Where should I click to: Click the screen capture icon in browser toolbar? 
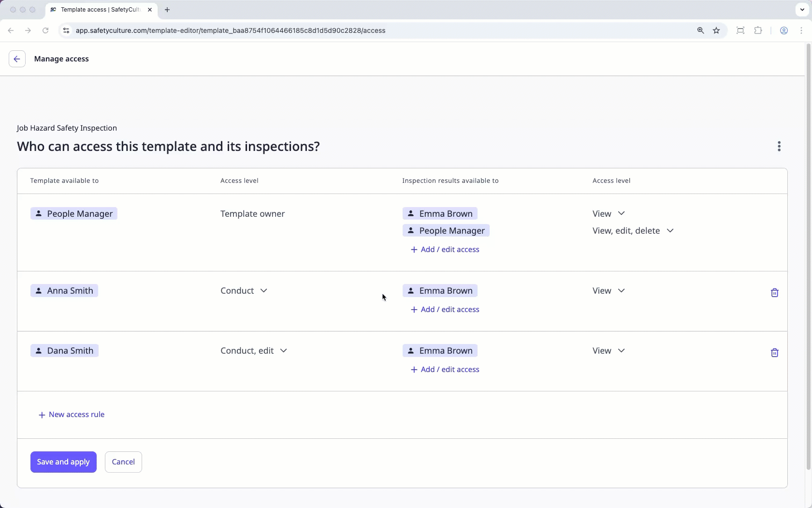coord(740,30)
